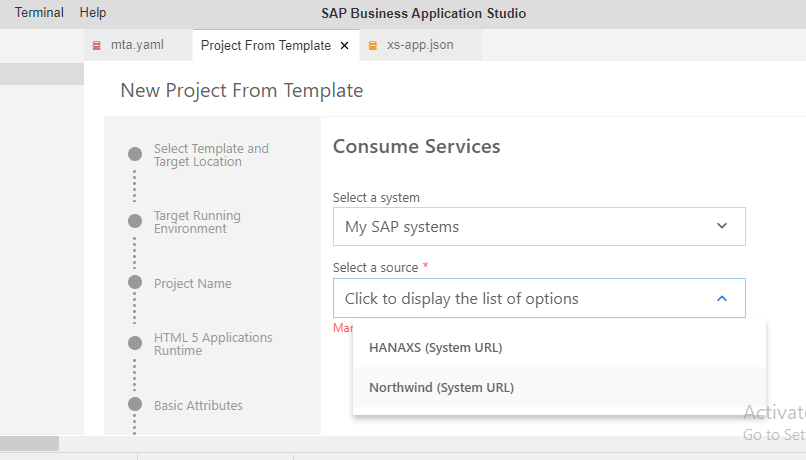
Task: Click the New Project From Template title
Action: (242, 90)
